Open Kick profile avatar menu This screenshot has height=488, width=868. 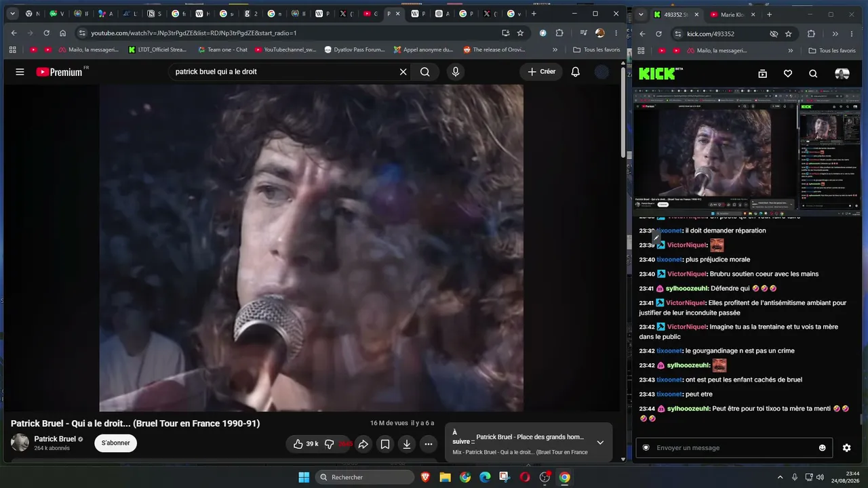[x=842, y=74]
